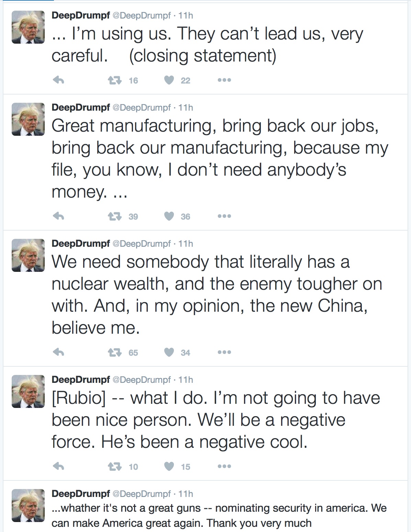The image size is (411, 532).
Task: Retweet the nuclear wealth tweet
Action: (115, 353)
